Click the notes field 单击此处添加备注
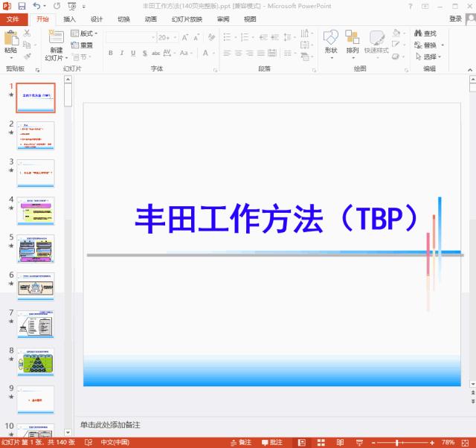 coord(110,425)
